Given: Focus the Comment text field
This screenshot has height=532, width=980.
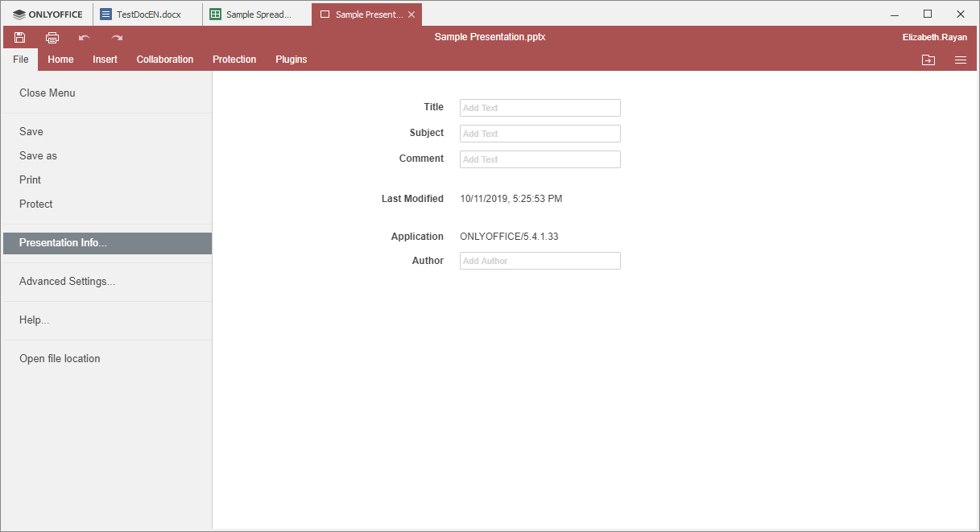Looking at the screenshot, I should pos(540,159).
